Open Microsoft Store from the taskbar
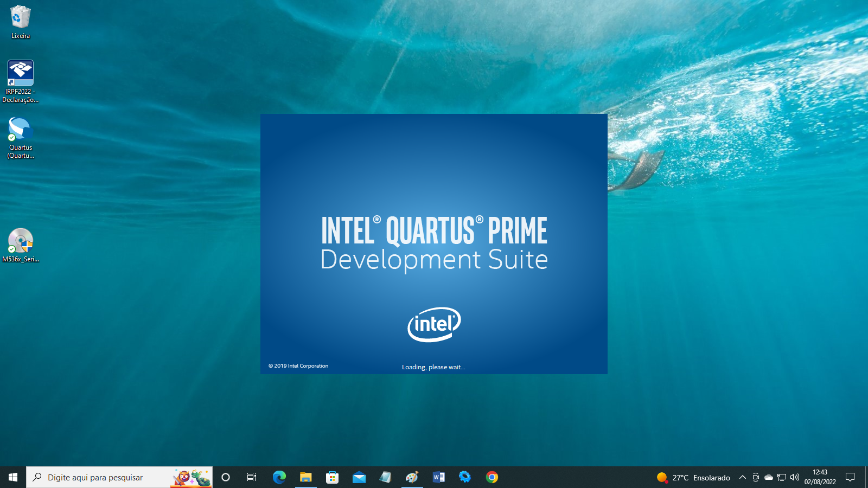Image resolution: width=868 pixels, height=488 pixels. 333,477
